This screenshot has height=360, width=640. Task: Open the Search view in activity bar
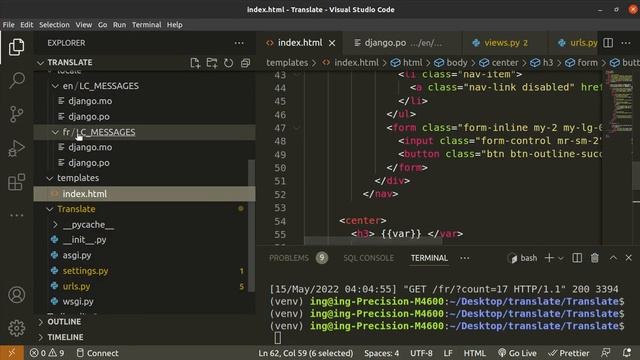(16, 80)
